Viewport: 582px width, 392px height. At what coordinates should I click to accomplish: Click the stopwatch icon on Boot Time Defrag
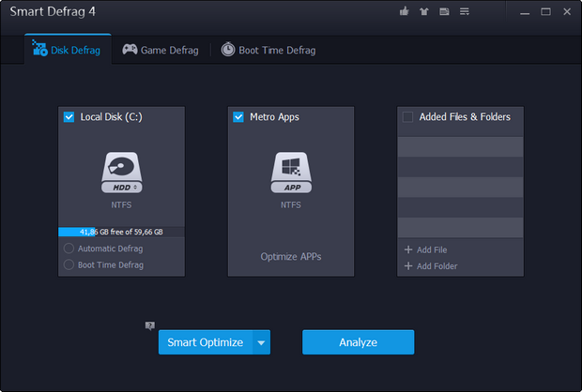coord(228,49)
